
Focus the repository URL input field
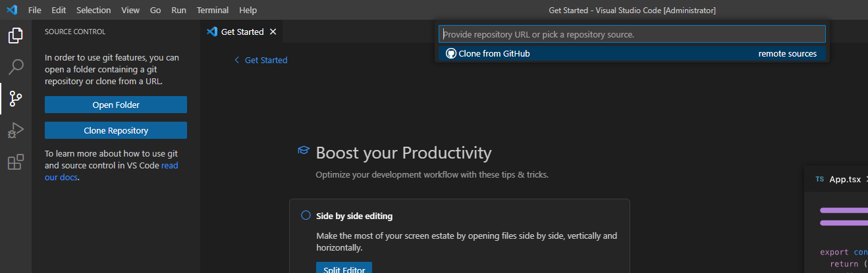[632, 34]
